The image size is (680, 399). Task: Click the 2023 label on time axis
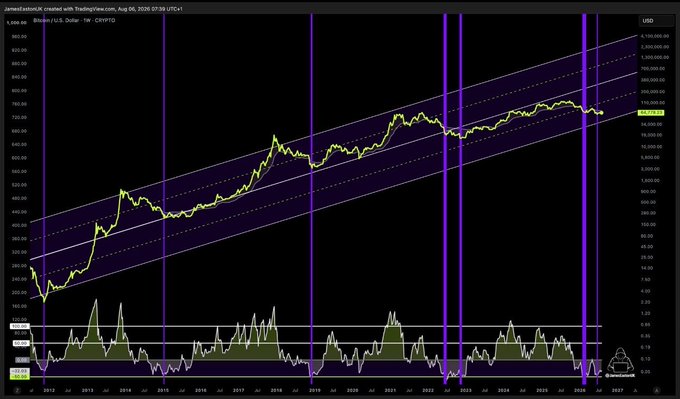tap(466, 390)
